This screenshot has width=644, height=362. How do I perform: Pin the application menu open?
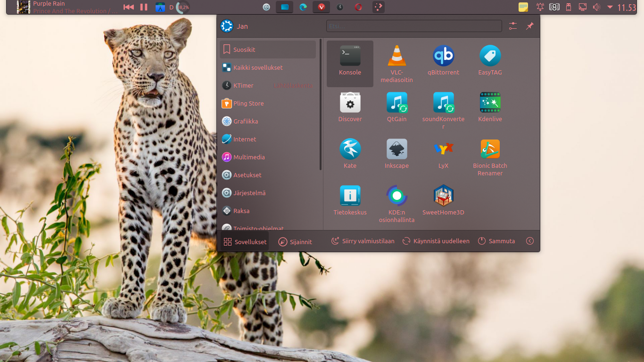(x=529, y=26)
